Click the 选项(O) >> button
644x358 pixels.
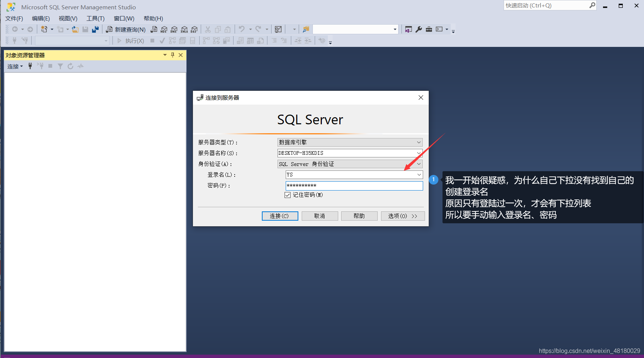click(x=403, y=216)
